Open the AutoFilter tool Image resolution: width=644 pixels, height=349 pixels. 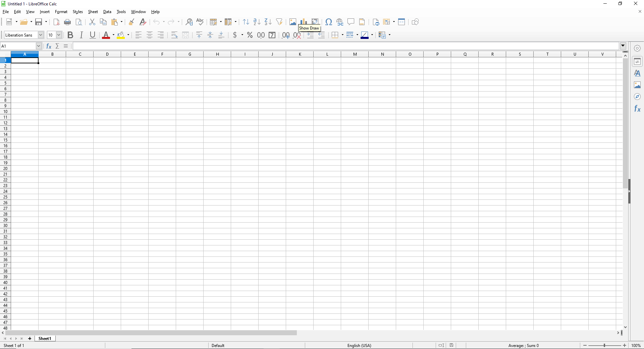pyautogui.click(x=279, y=22)
